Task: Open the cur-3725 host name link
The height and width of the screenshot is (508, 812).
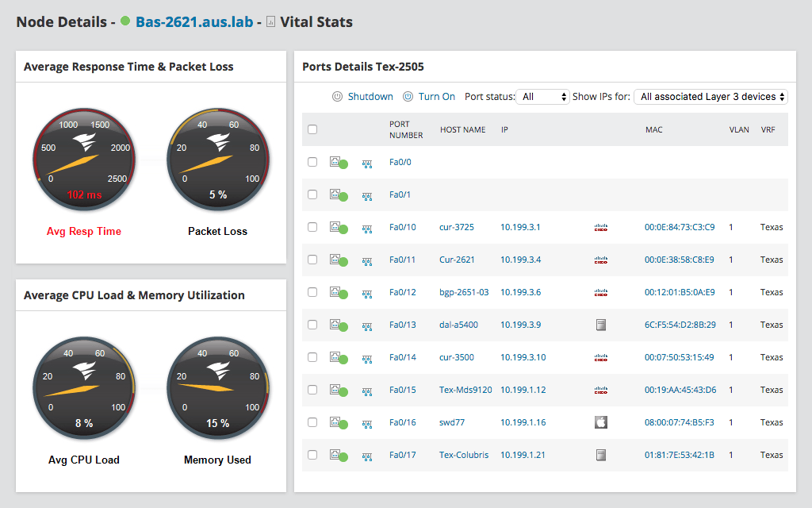Action: (x=458, y=227)
